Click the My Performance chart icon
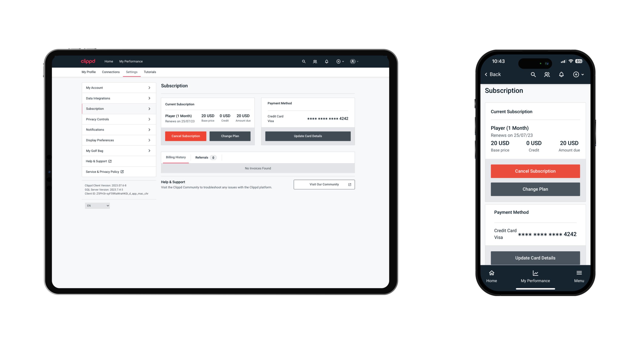Screen dimensions: 644x346 [x=535, y=273]
